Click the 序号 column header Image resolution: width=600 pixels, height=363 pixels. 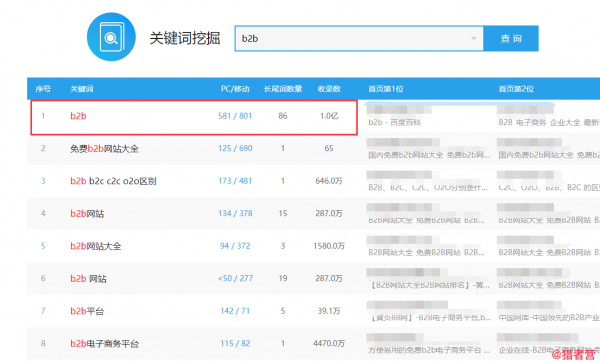point(43,89)
